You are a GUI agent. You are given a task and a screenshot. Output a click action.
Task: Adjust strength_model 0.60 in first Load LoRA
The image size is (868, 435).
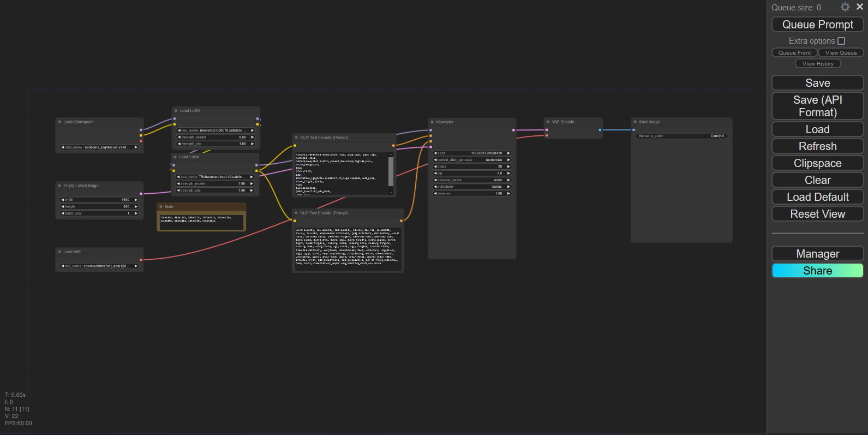pos(215,137)
